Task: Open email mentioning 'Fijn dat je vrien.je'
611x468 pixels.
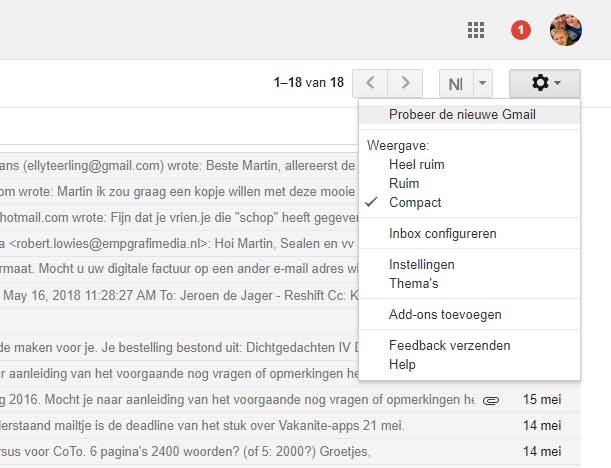Action: pos(179,217)
